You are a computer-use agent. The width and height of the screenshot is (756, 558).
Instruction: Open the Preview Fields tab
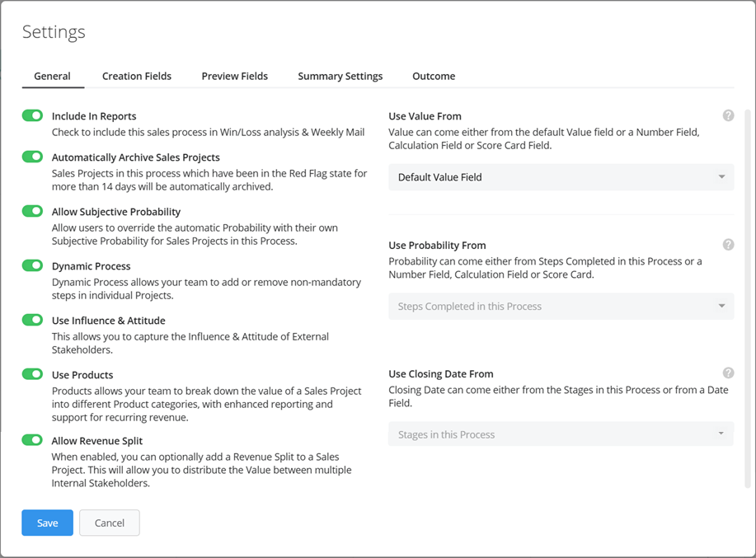pyautogui.click(x=234, y=76)
